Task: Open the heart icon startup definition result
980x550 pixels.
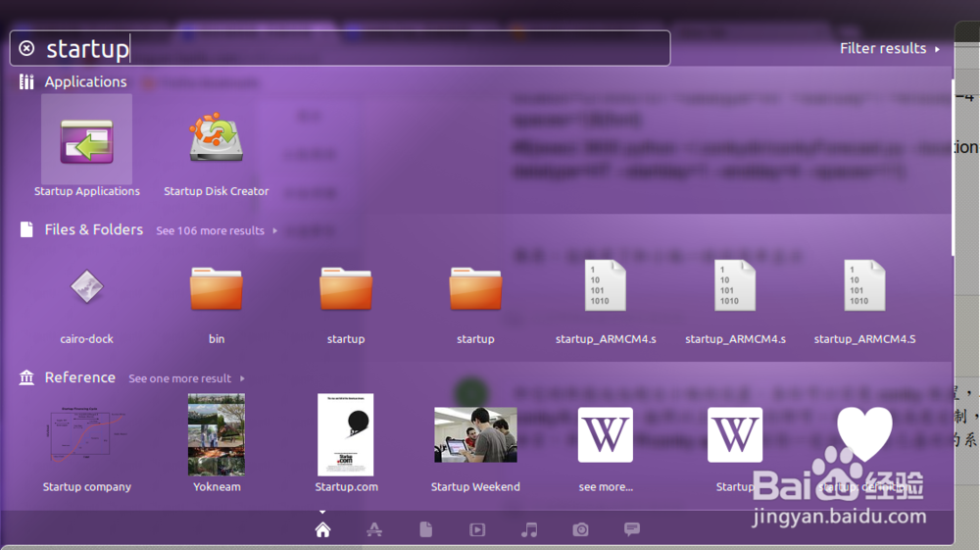Action: [x=864, y=449]
